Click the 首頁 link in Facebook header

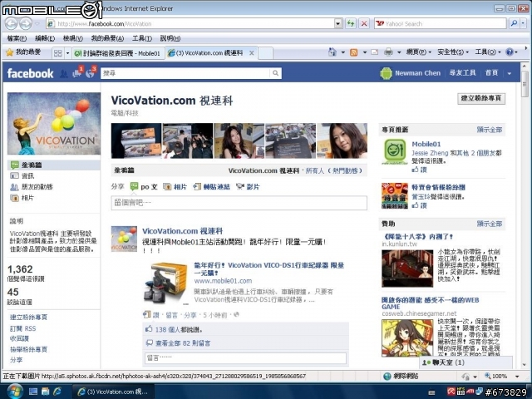(491, 73)
